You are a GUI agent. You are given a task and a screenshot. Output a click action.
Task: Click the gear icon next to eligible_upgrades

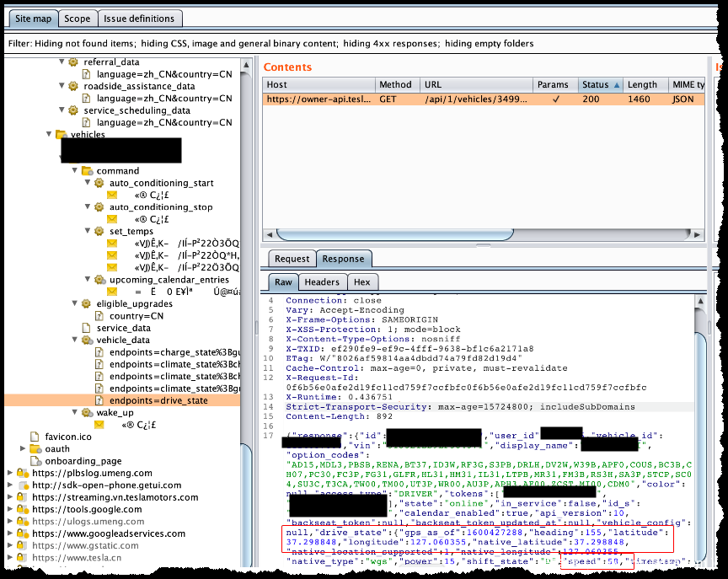(86, 303)
